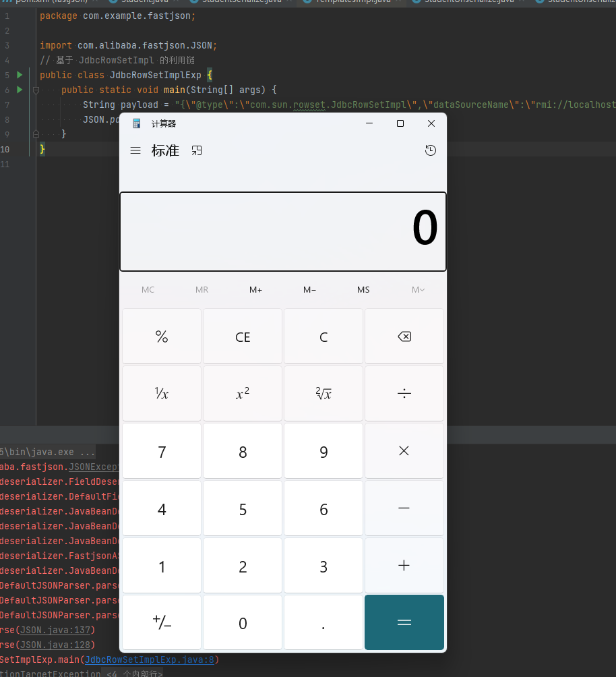Click the package com.example.fastjson line
This screenshot has height=677, width=616.
pyautogui.click(x=118, y=16)
